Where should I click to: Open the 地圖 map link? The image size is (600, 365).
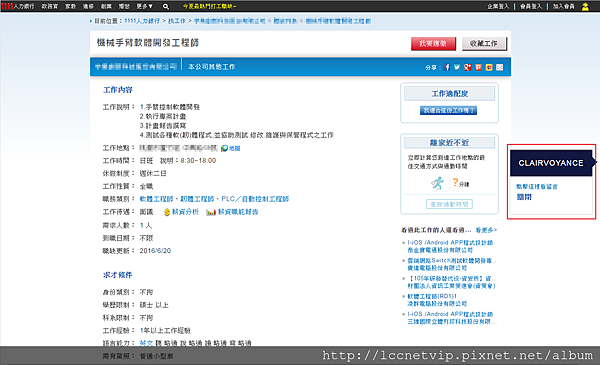235,148
